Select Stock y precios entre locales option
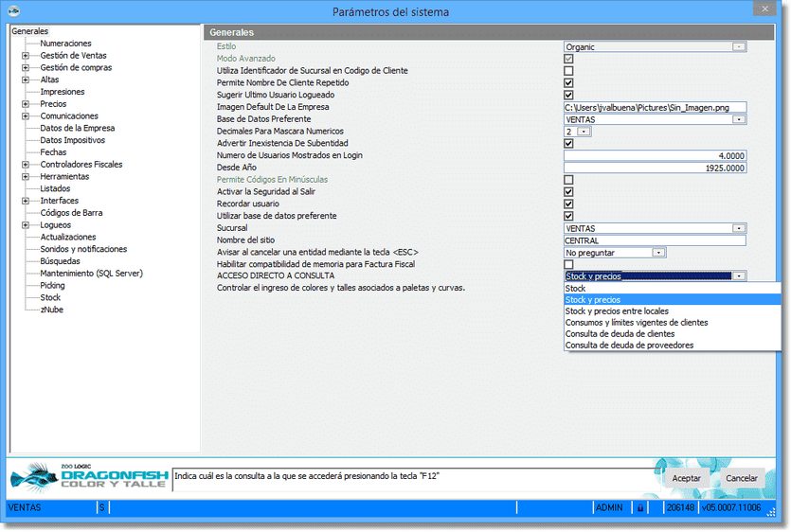This screenshot has height=532, width=791. coord(616,311)
